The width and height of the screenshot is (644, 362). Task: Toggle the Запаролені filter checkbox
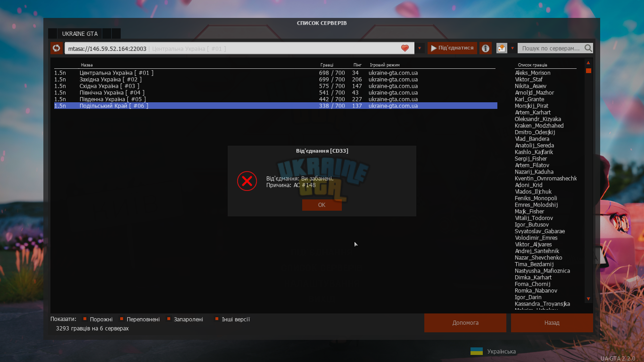tap(169, 319)
